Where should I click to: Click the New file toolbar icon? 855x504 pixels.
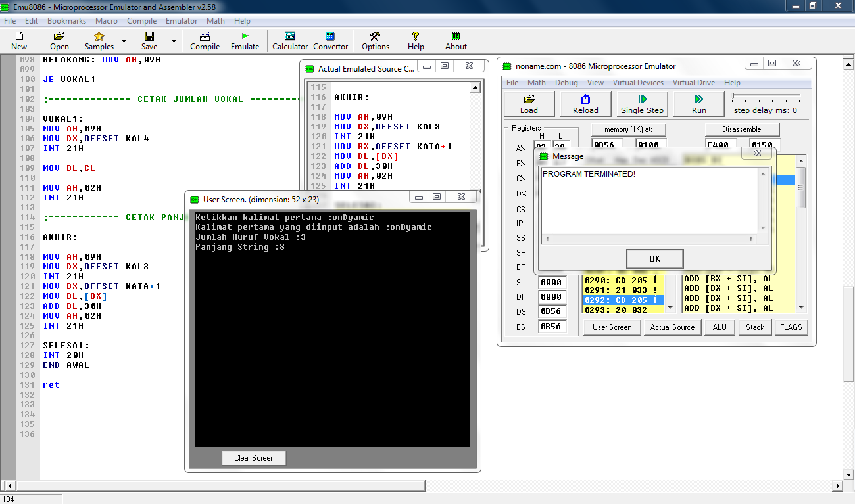pos(19,40)
